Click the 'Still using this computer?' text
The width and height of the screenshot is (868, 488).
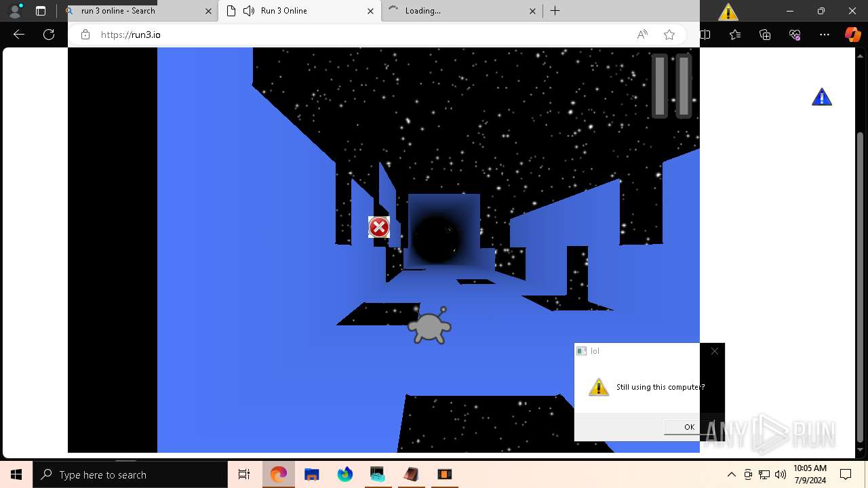point(660,387)
